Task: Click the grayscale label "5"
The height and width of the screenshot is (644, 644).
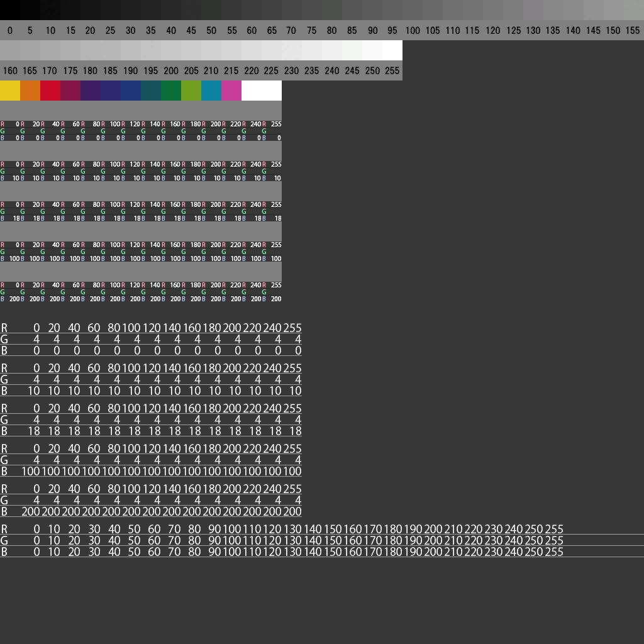Action: click(30, 30)
